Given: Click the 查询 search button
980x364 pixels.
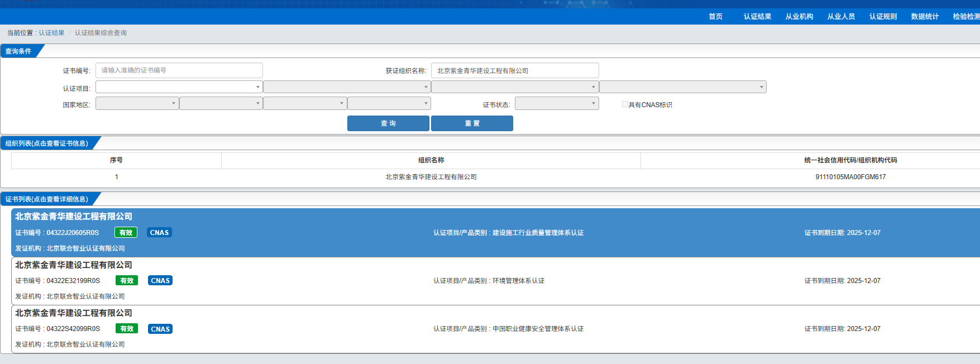Looking at the screenshot, I should [x=388, y=123].
